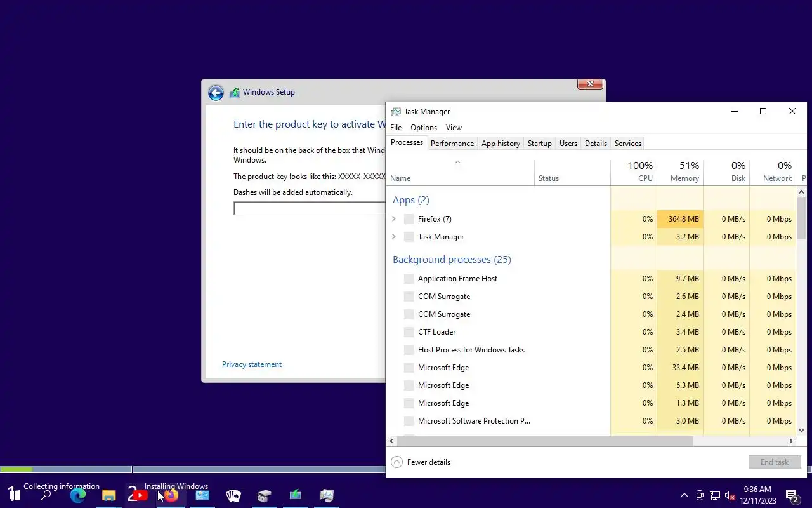Image resolution: width=812 pixels, height=508 pixels.
Task: Click Host Process for Windows Tasks icon
Action: point(409,350)
